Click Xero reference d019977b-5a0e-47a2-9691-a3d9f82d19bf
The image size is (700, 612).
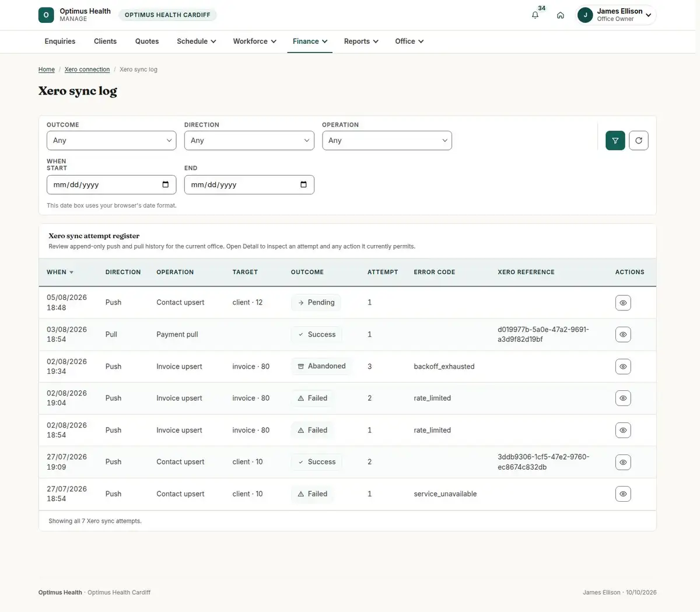[543, 334]
